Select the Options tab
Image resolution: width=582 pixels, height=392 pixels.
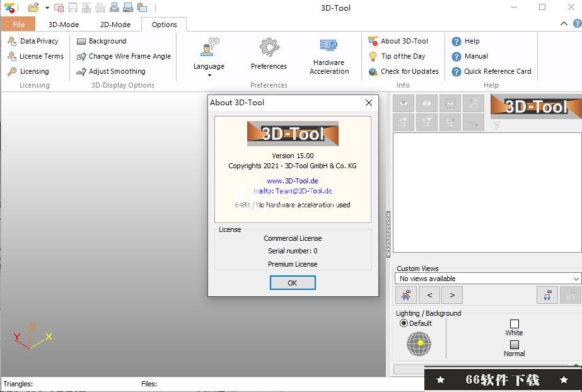pyautogui.click(x=164, y=25)
